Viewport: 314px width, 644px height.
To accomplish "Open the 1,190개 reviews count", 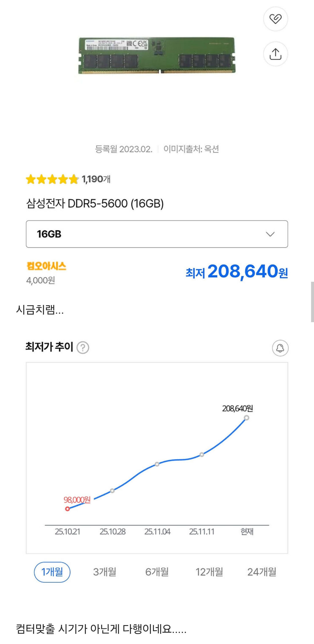I will point(96,179).
